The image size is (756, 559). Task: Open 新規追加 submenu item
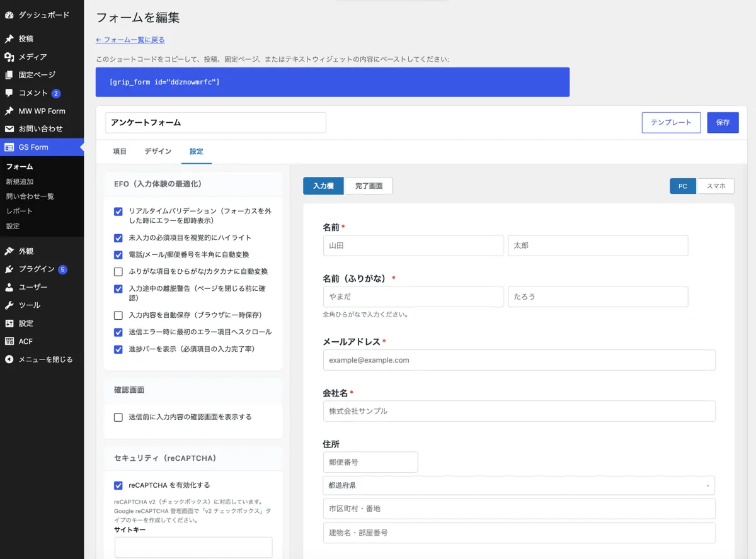tap(20, 181)
